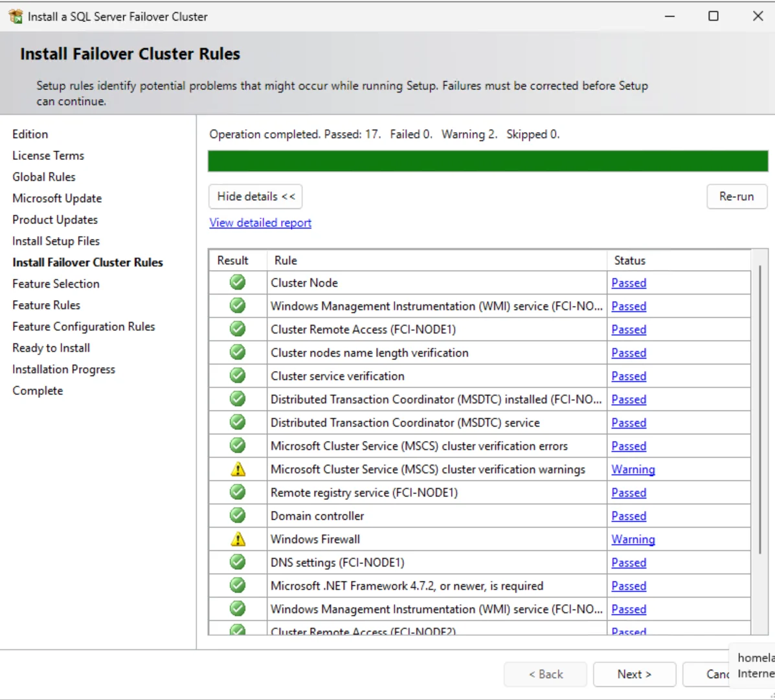Click check icon for Cluster nodes name length verification
The image size is (775, 700).
238,352
